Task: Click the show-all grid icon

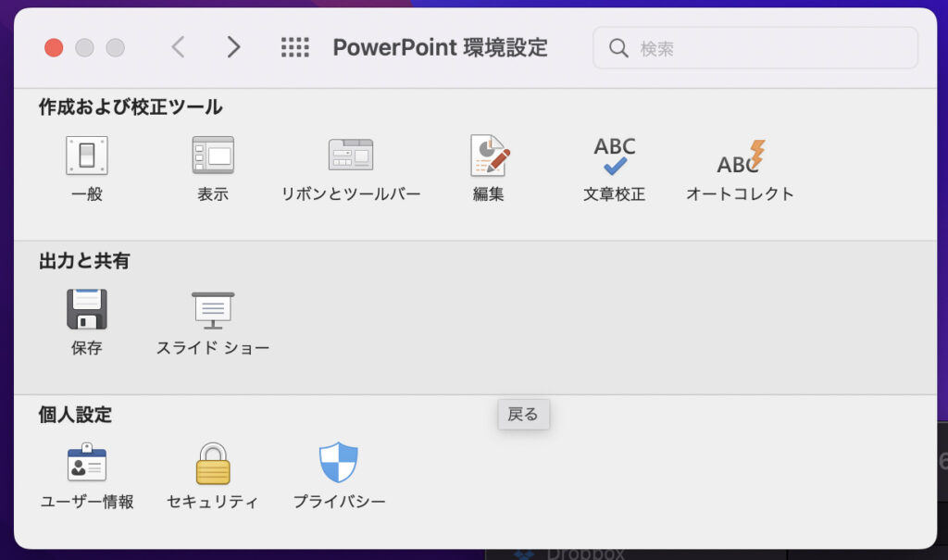Action: 295,47
